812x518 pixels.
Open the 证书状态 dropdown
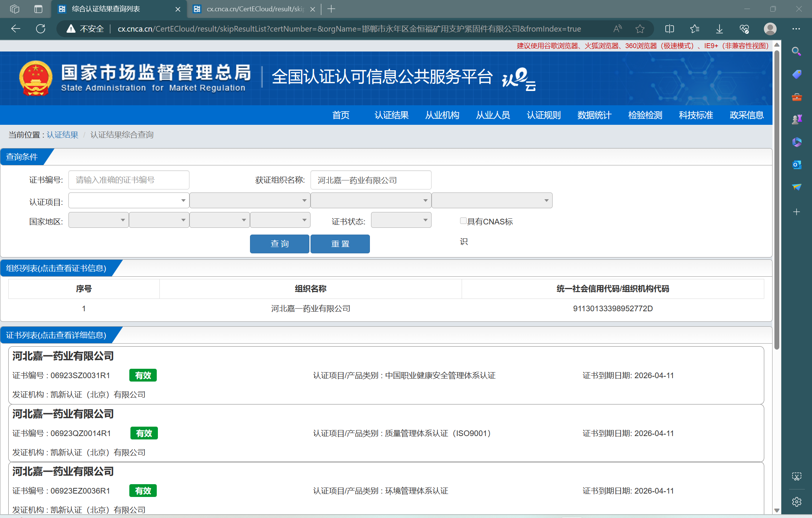[x=401, y=220]
